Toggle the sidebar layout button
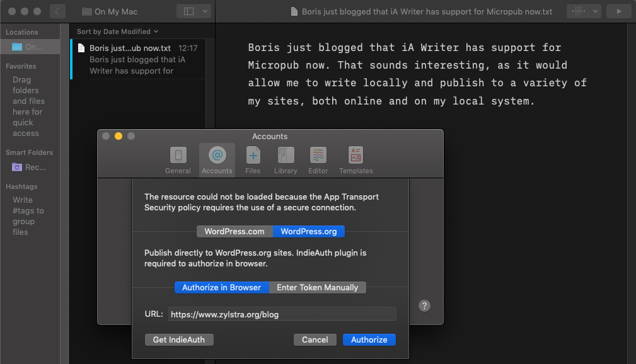 pos(188,11)
